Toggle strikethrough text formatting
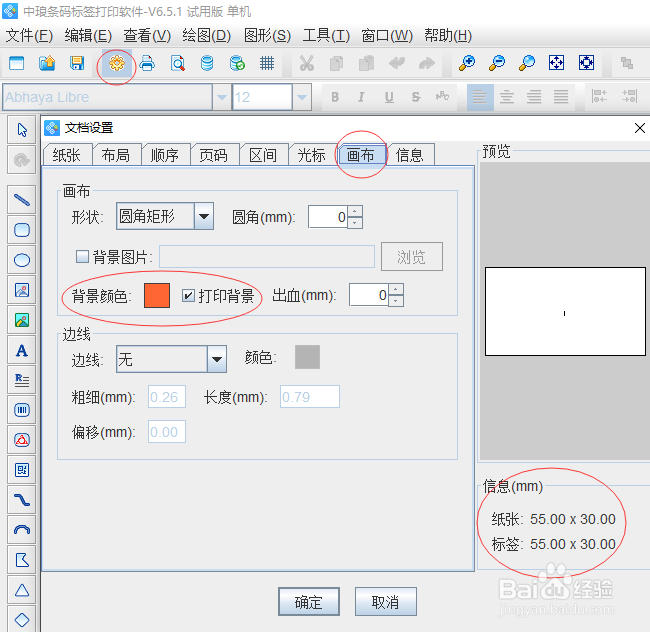Viewport: 650px width, 632px height. pyautogui.click(x=416, y=97)
